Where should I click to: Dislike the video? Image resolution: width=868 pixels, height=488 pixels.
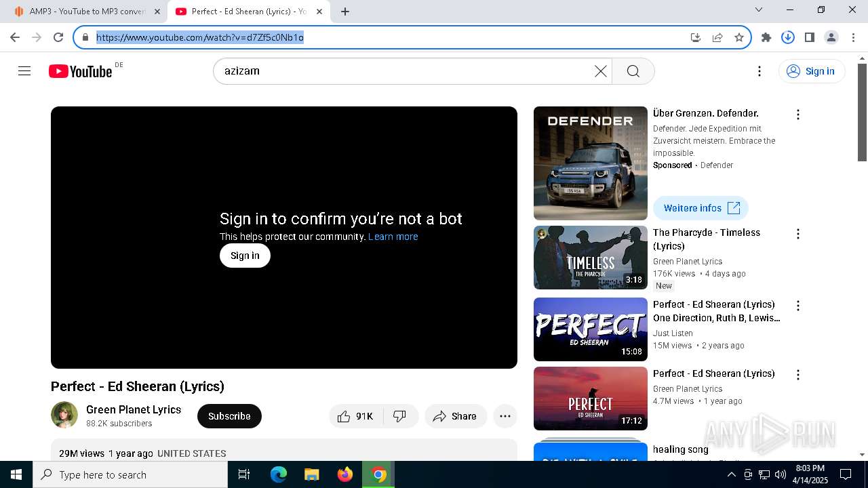pos(400,416)
